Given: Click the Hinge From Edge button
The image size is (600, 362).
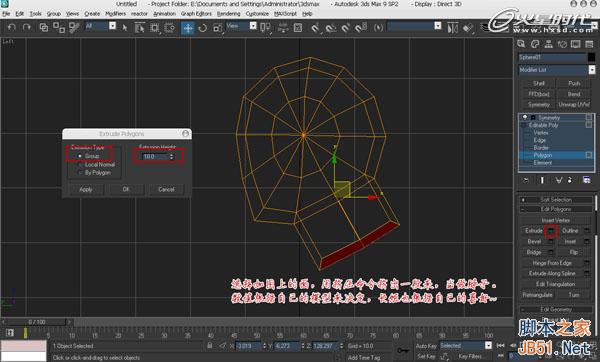Looking at the screenshot, I should [x=551, y=263].
